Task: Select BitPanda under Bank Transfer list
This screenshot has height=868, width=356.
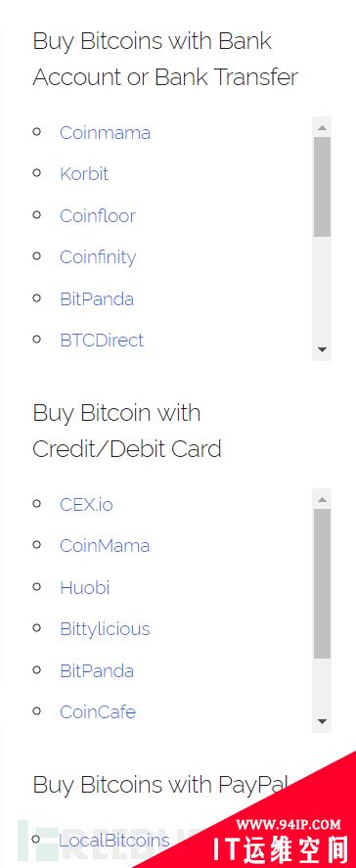Action: click(97, 298)
